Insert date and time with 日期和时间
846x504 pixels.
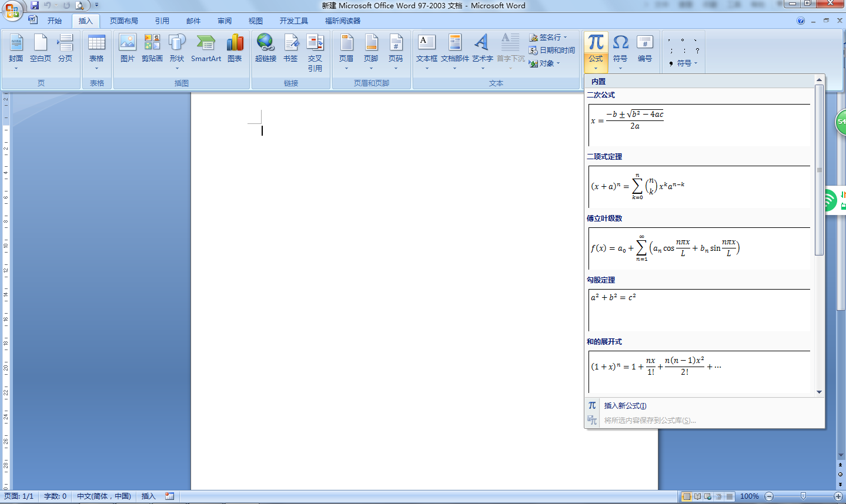click(x=552, y=51)
